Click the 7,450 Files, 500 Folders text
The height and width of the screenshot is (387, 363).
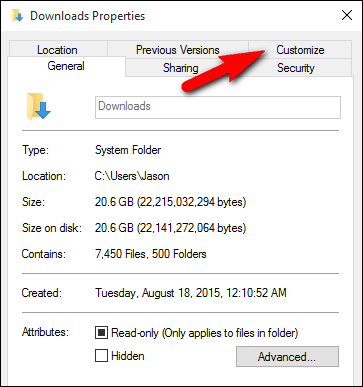[151, 254]
